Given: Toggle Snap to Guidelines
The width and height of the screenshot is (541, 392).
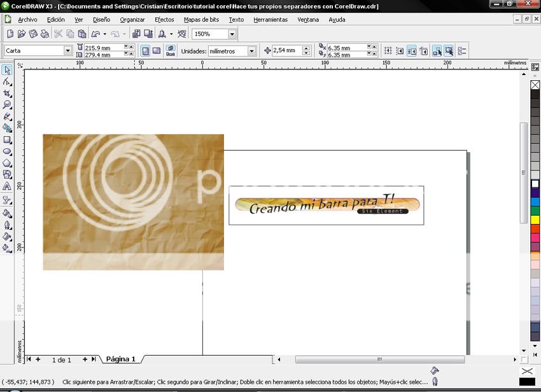Looking at the screenshot, I should click(x=400, y=51).
